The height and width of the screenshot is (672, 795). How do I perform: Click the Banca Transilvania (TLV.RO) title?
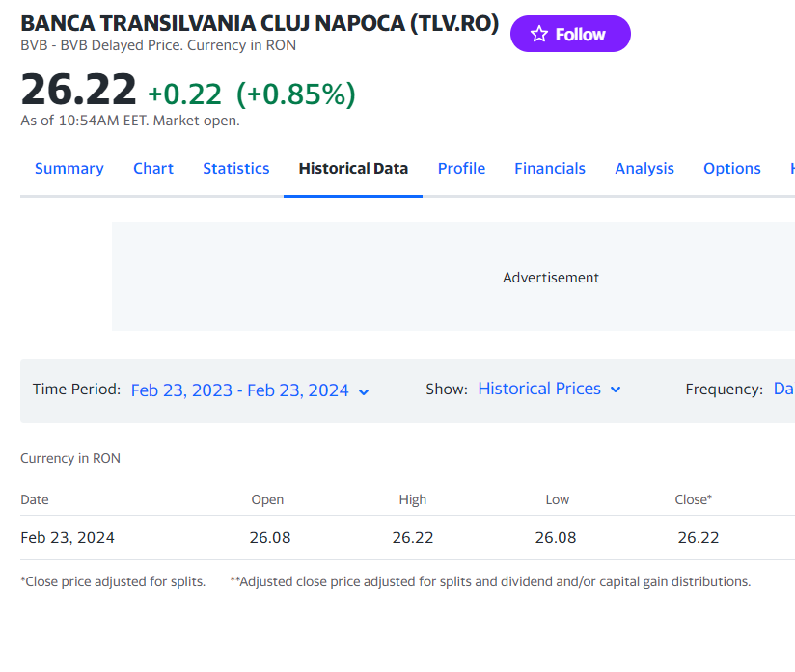pos(260,24)
